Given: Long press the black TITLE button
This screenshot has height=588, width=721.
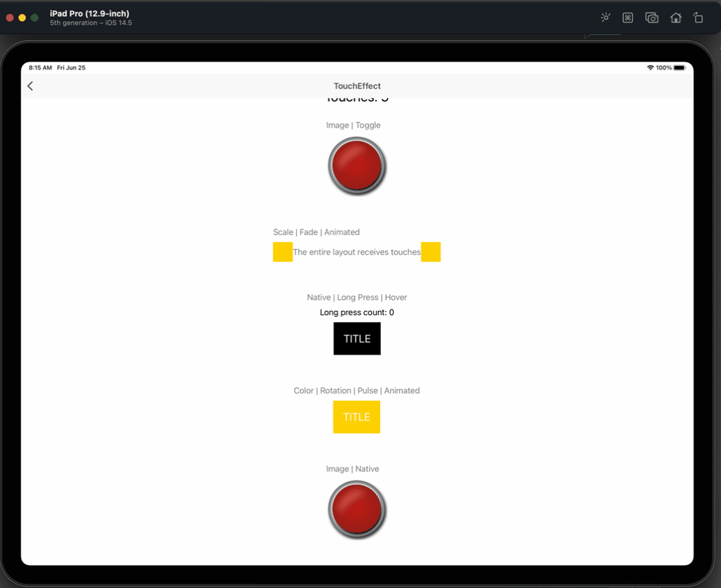Looking at the screenshot, I should point(356,338).
